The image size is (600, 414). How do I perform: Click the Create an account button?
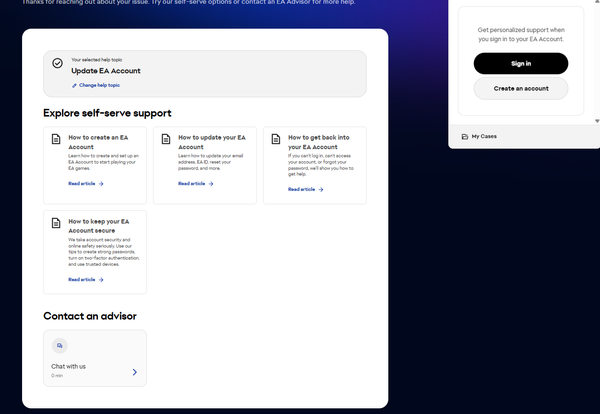coord(520,89)
